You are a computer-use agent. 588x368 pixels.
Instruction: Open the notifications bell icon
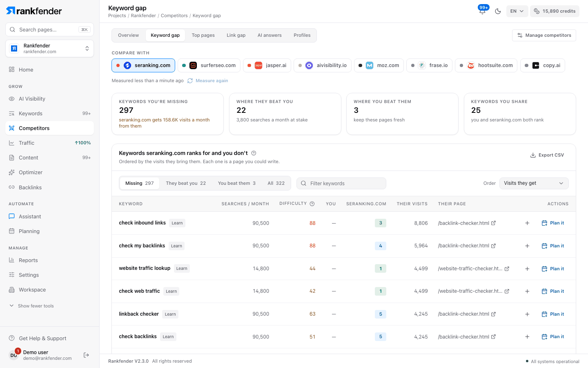click(x=482, y=11)
